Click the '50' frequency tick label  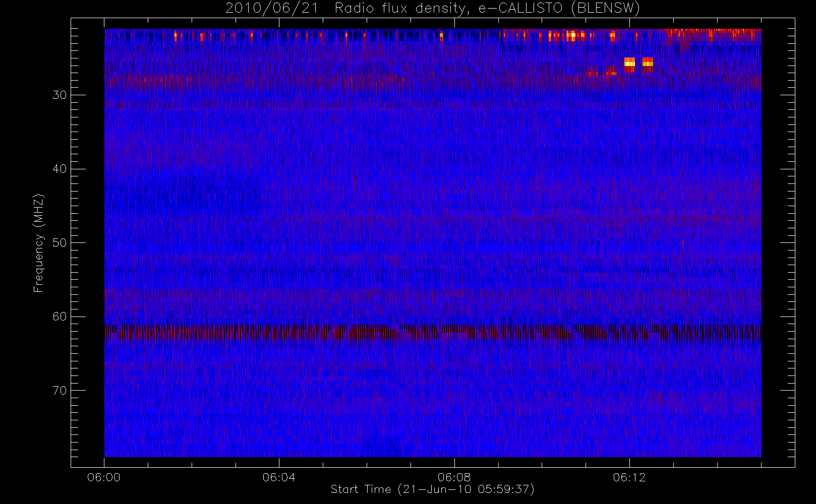[60, 242]
